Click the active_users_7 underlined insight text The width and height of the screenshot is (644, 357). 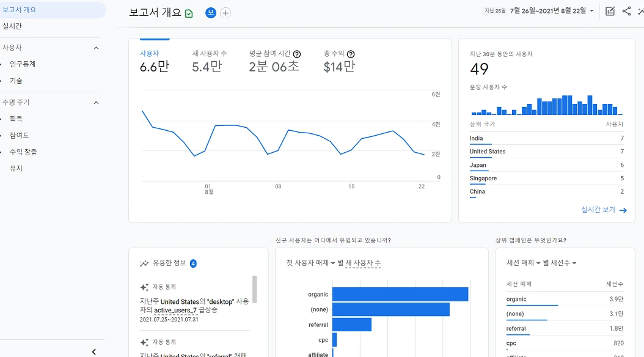(175, 310)
